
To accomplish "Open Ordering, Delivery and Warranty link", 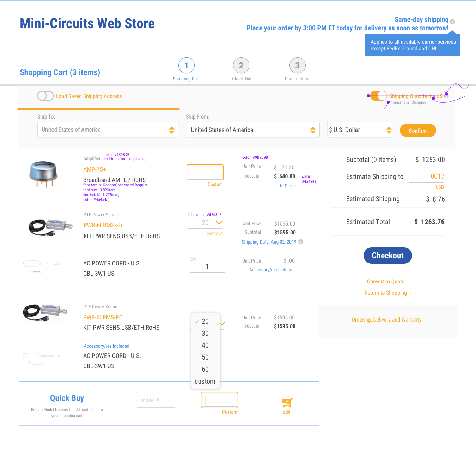I will click(389, 320).
